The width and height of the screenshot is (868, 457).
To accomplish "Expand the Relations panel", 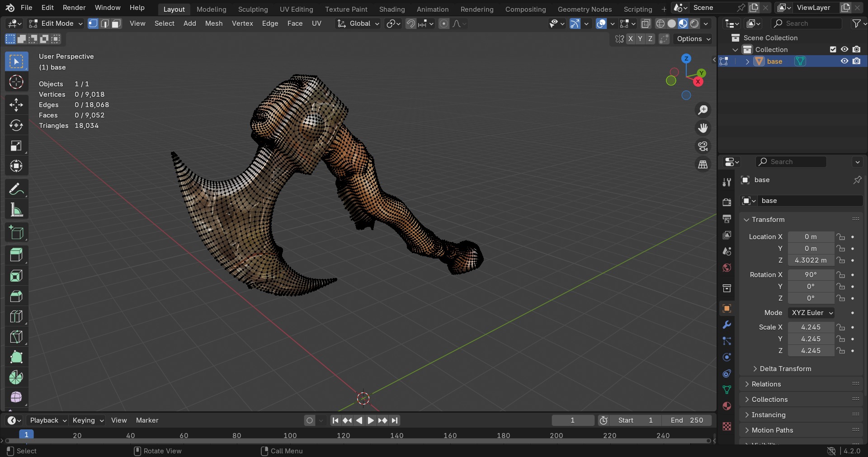I will pyautogui.click(x=766, y=384).
